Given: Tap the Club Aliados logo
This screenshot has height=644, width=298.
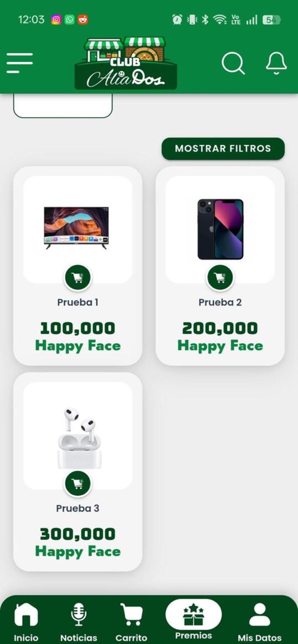Looking at the screenshot, I should tap(126, 63).
